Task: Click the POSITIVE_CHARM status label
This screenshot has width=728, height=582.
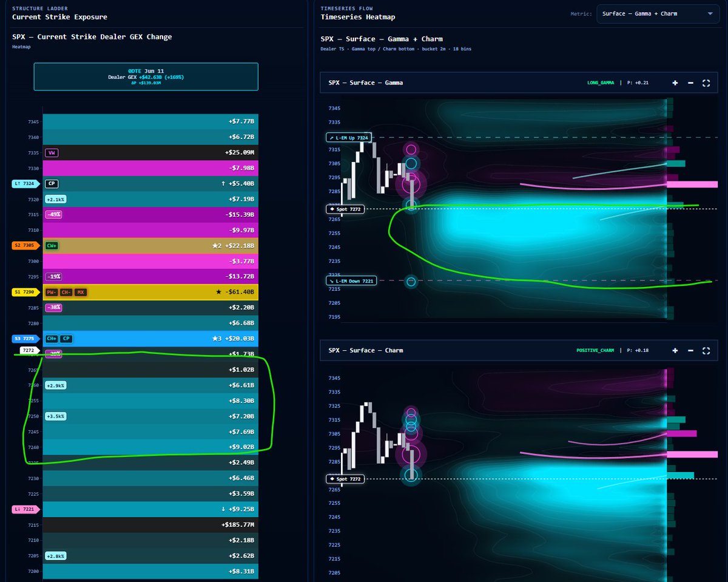Action: point(596,350)
